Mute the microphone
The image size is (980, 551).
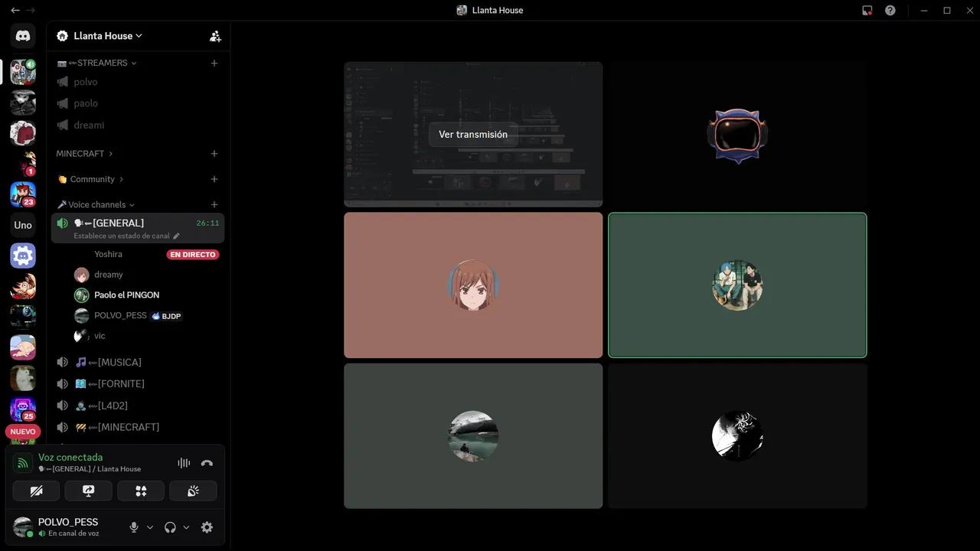(x=134, y=527)
